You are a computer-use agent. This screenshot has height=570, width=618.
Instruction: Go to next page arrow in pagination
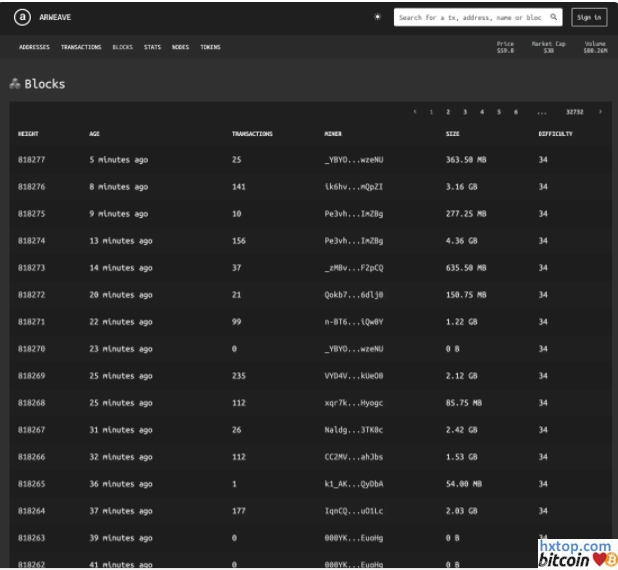point(600,112)
